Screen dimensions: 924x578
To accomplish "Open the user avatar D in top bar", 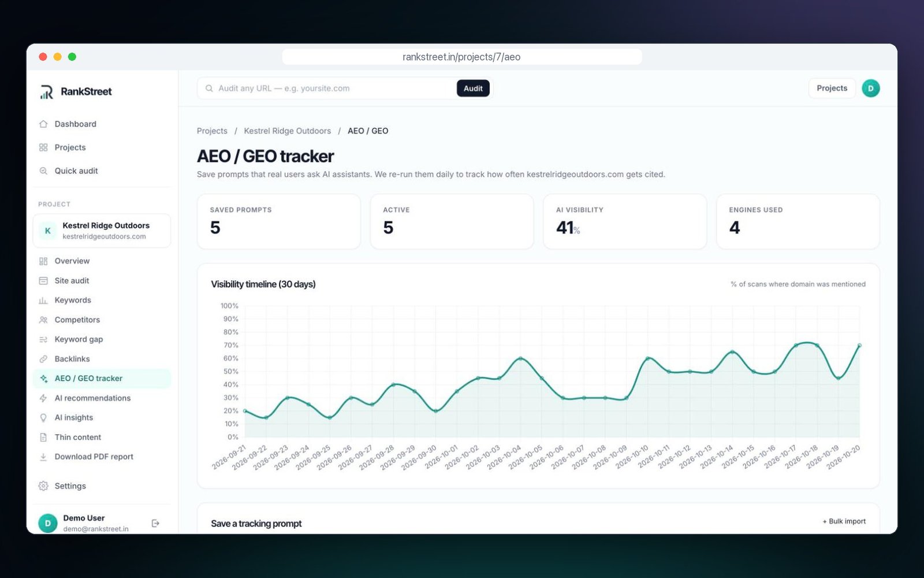I will pos(871,88).
